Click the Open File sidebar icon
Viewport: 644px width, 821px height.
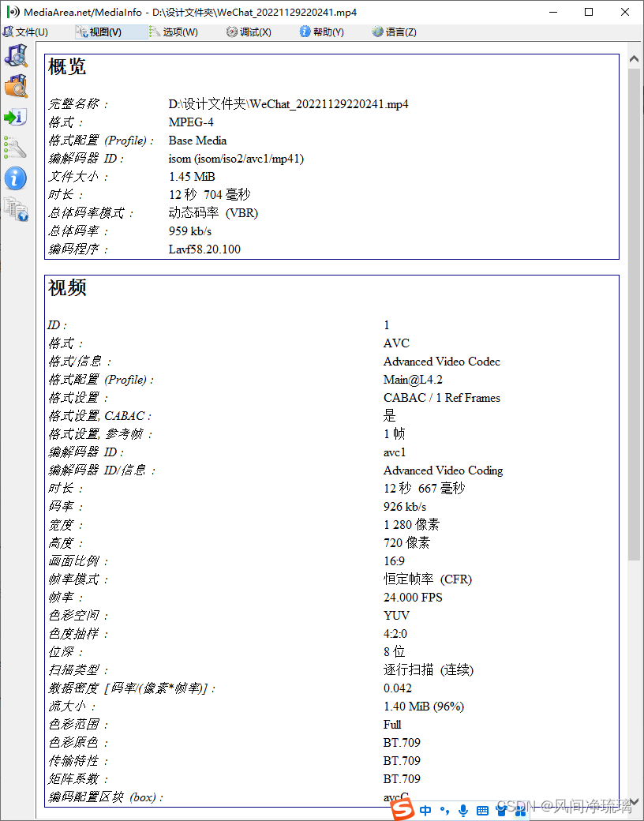pos(16,54)
